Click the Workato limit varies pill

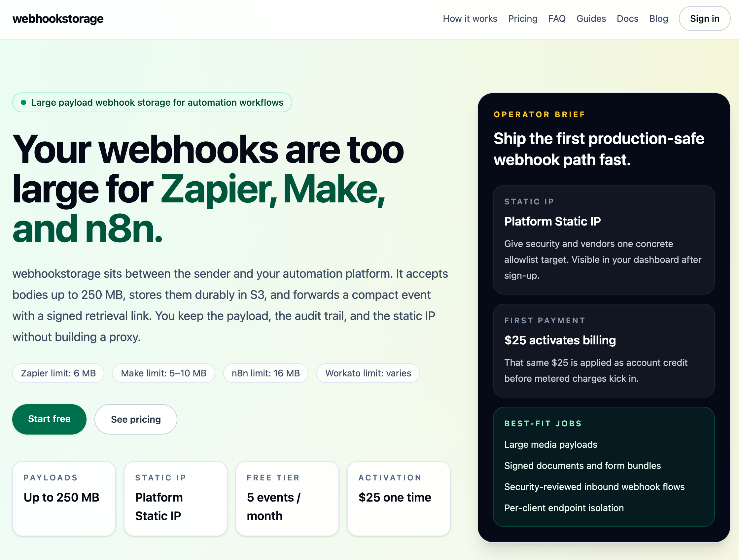point(368,373)
